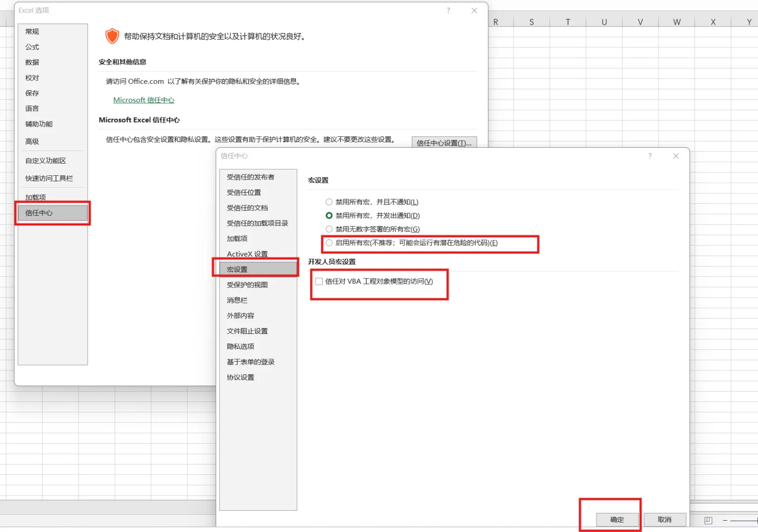The width and height of the screenshot is (758, 532).
Task: Open 受保护的视图 section
Action: (258, 285)
